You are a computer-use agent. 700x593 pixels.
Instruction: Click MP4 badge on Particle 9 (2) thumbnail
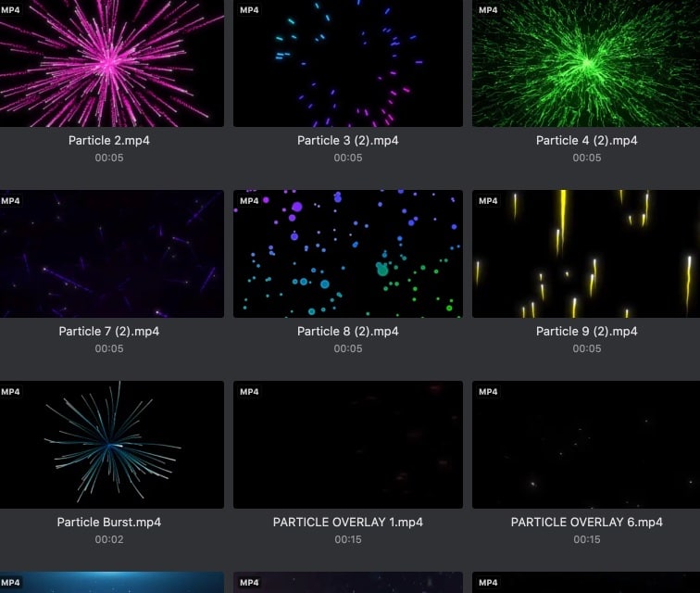488,201
